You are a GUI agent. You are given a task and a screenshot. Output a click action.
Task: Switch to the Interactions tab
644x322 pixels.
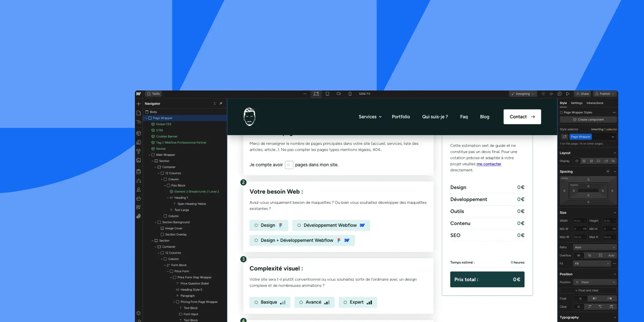point(595,103)
